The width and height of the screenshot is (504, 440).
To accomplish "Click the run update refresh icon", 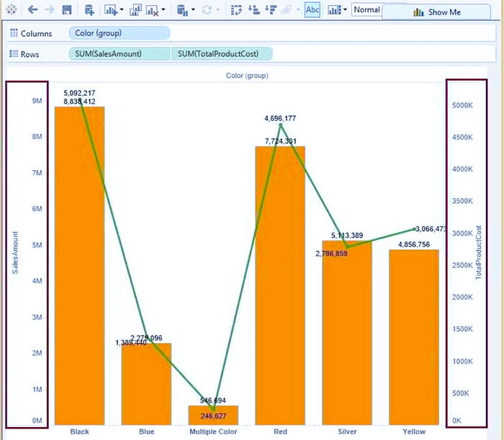I will (207, 10).
